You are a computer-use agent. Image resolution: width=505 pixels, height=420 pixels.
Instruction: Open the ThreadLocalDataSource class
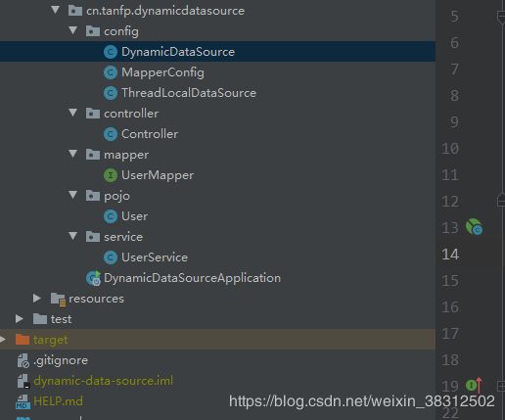click(x=189, y=93)
